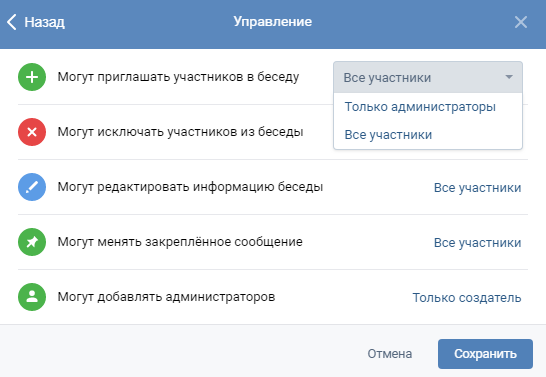Open dropdown for pinned message permission
The width and height of the screenshot is (546, 377).
click(477, 243)
